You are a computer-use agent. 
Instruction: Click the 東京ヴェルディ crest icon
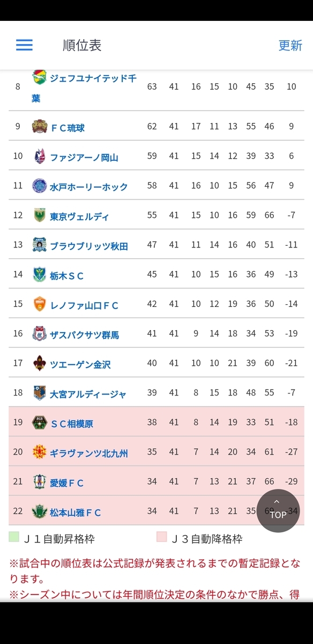(x=39, y=216)
